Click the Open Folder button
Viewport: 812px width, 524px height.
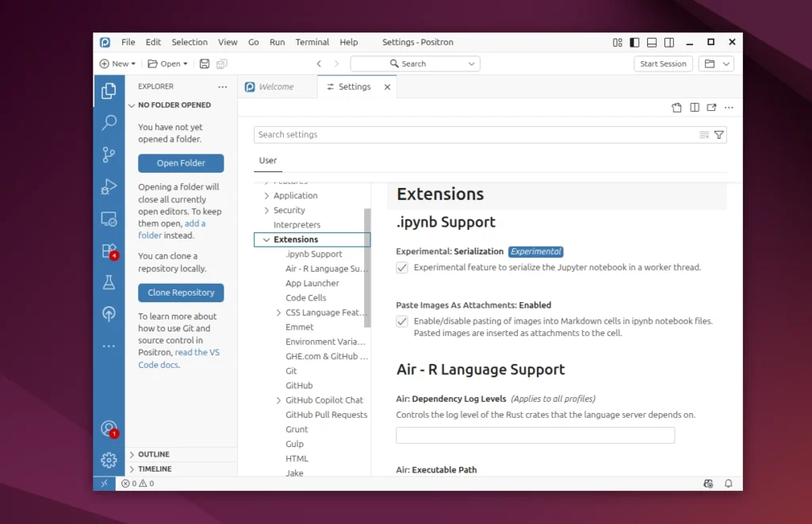point(181,163)
